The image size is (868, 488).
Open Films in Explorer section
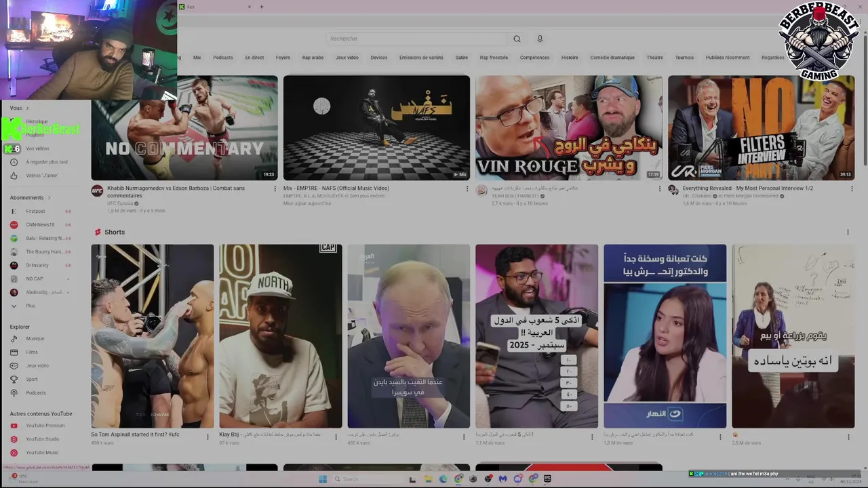click(x=32, y=352)
